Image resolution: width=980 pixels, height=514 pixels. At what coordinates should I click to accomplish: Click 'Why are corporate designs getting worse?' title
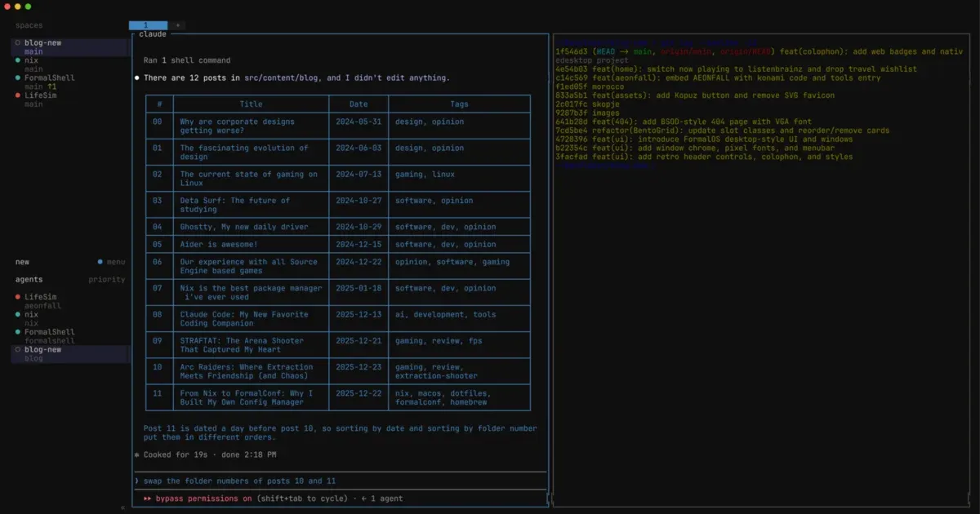[238, 126]
